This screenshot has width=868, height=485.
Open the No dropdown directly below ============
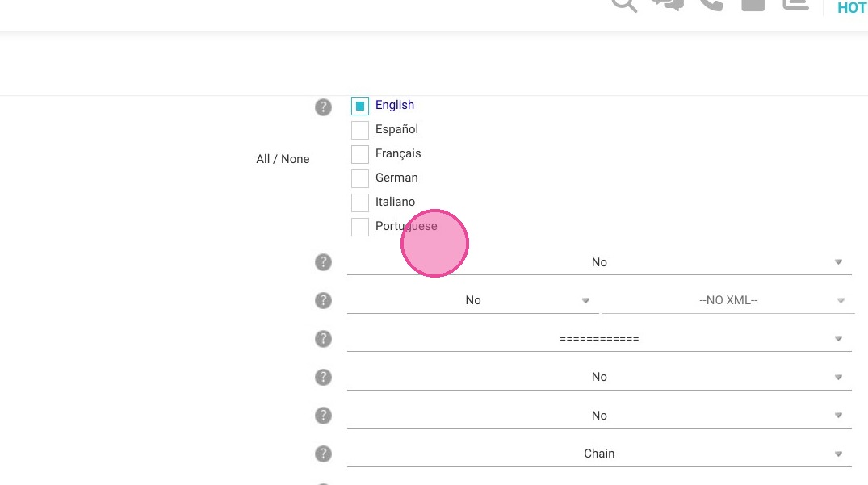point(599,377)
